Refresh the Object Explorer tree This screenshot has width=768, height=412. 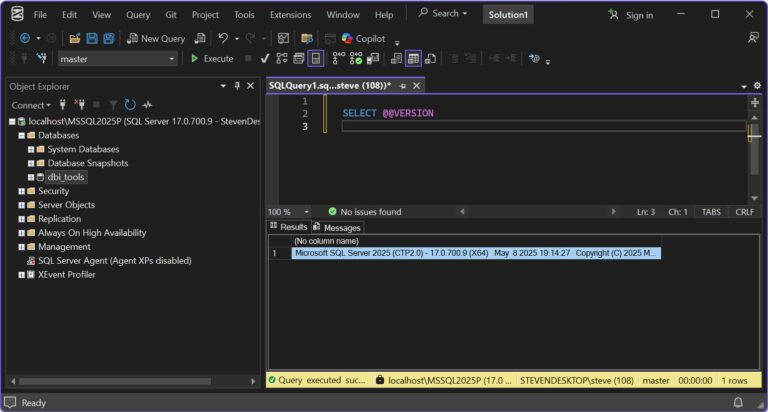pyautogui.click(x=130, y=105)
